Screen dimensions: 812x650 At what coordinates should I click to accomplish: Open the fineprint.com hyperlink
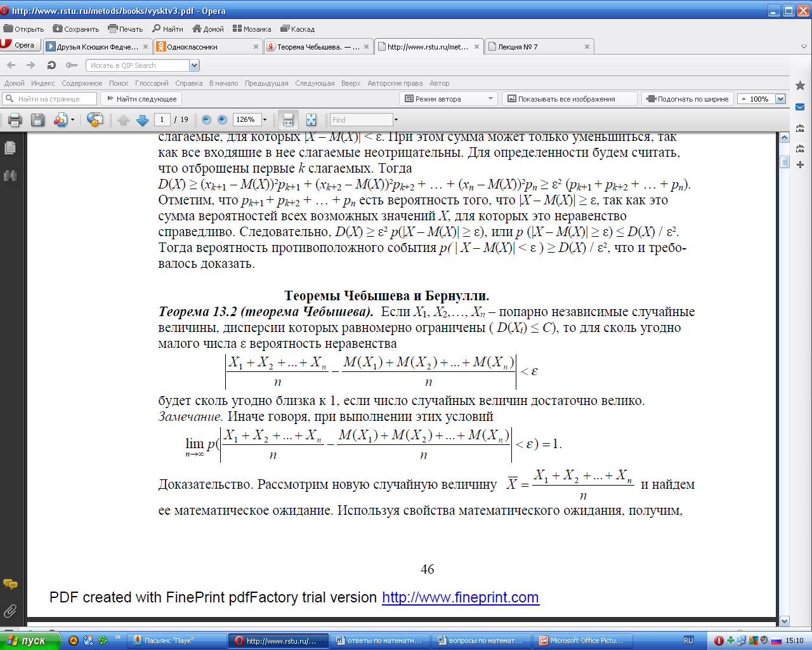(x=461, y=598)
